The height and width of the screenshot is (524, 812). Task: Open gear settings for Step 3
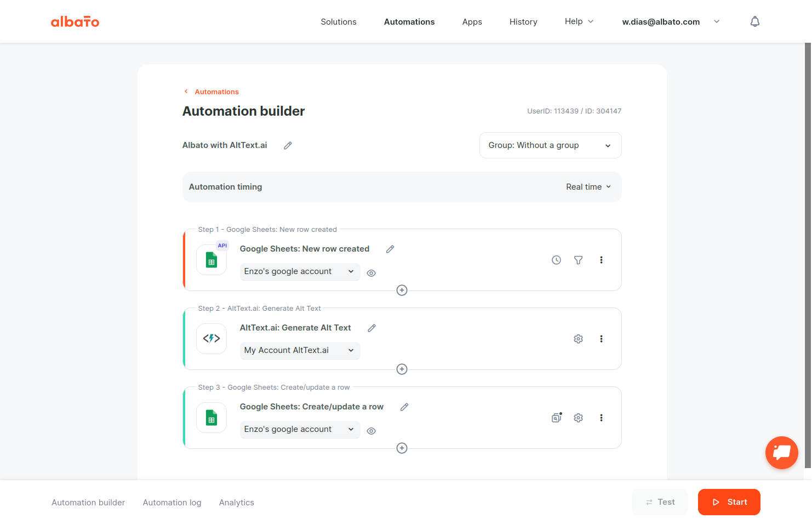(x=578, y=418)
